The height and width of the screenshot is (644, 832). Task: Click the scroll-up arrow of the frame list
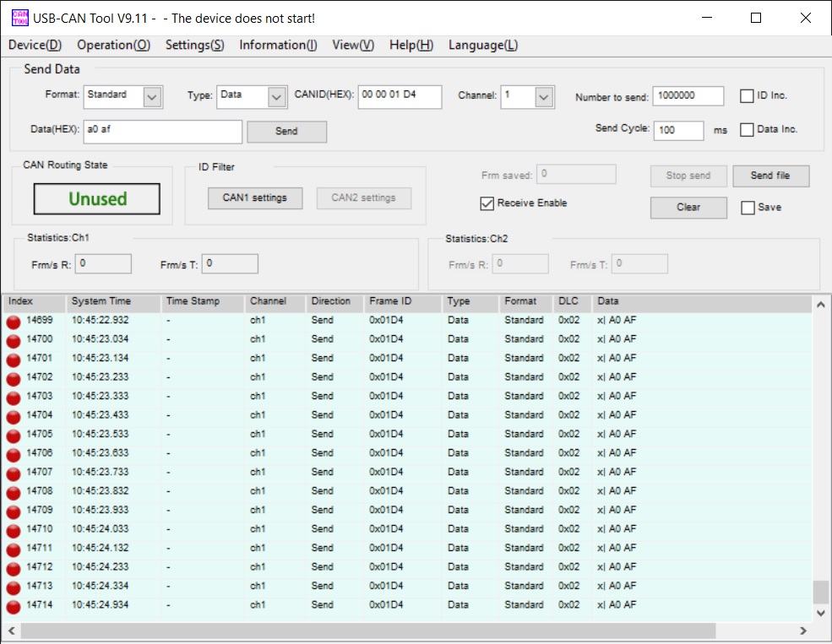820,304
